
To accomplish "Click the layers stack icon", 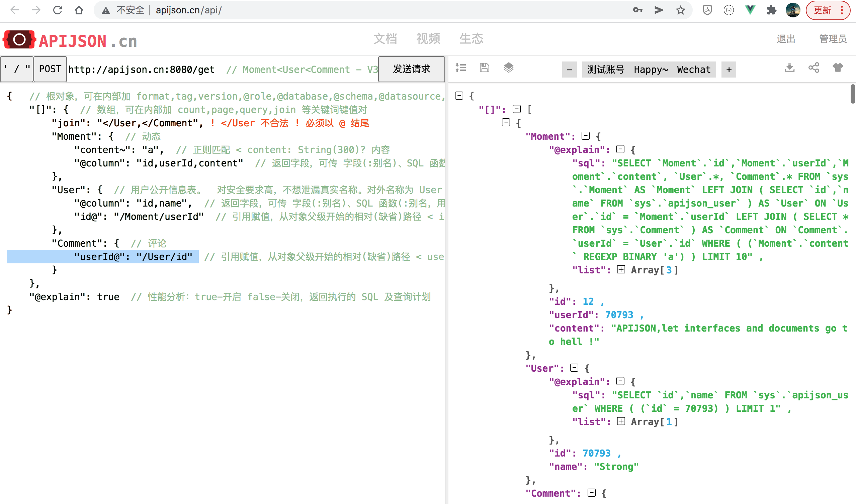I will 508,68.
